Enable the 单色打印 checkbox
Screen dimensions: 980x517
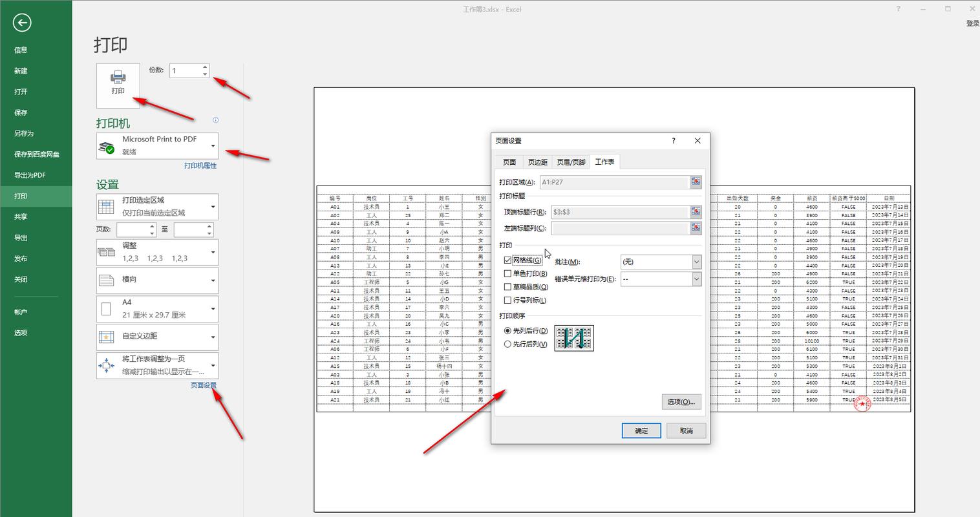click(507, 274)
